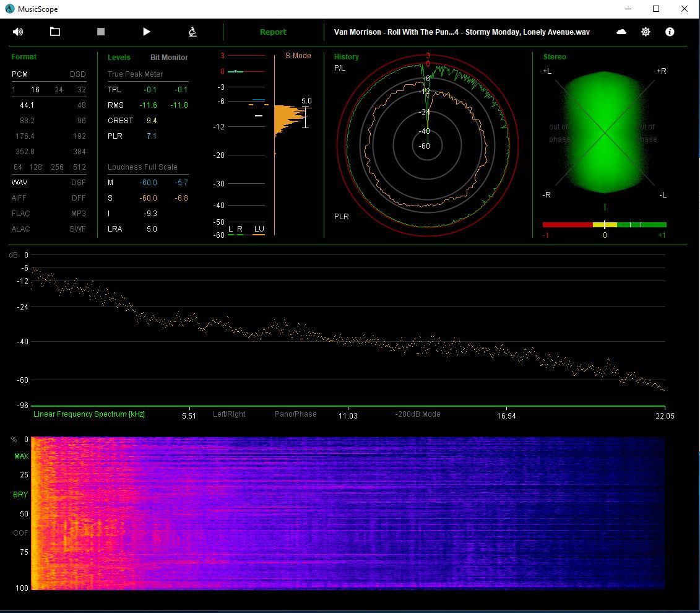Select the Levels tab
Viewport: 700px width, 613px height.
tap(119, 58)
